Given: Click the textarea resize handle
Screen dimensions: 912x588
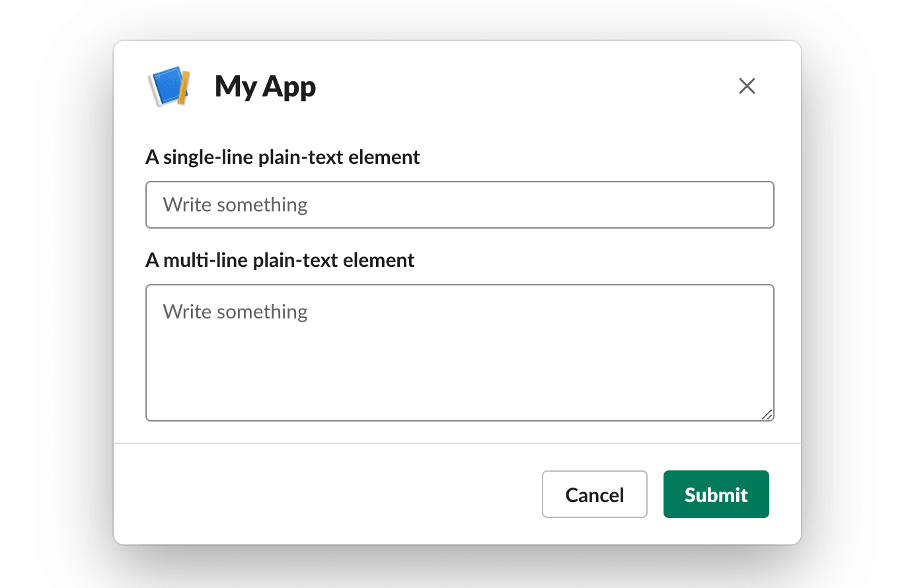Looking at the screenshot, I should click(x=767, y=414).
